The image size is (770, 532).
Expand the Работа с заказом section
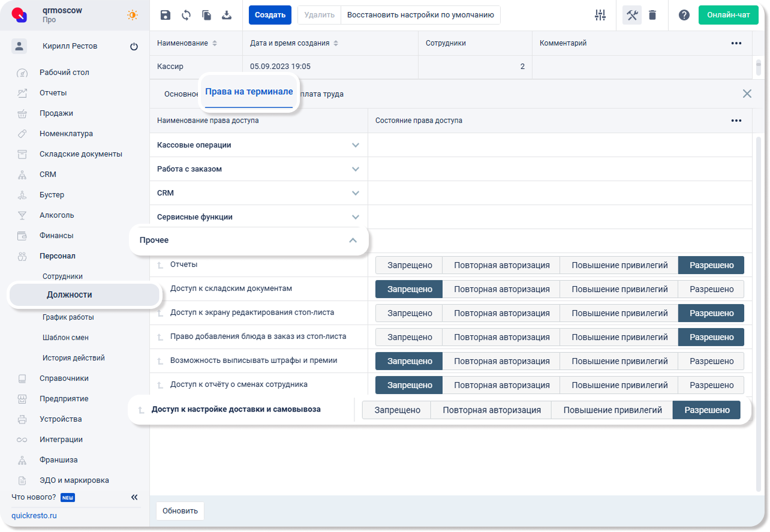coord(356,169)
